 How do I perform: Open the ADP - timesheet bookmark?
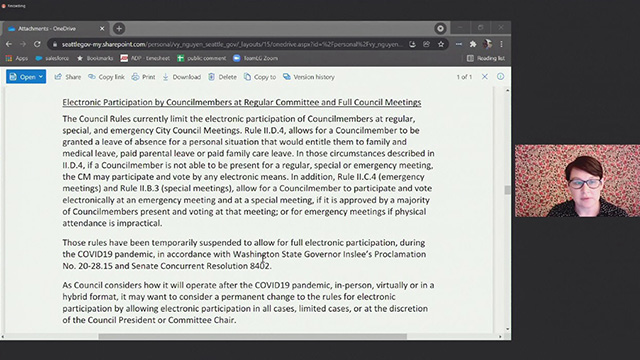145,58
